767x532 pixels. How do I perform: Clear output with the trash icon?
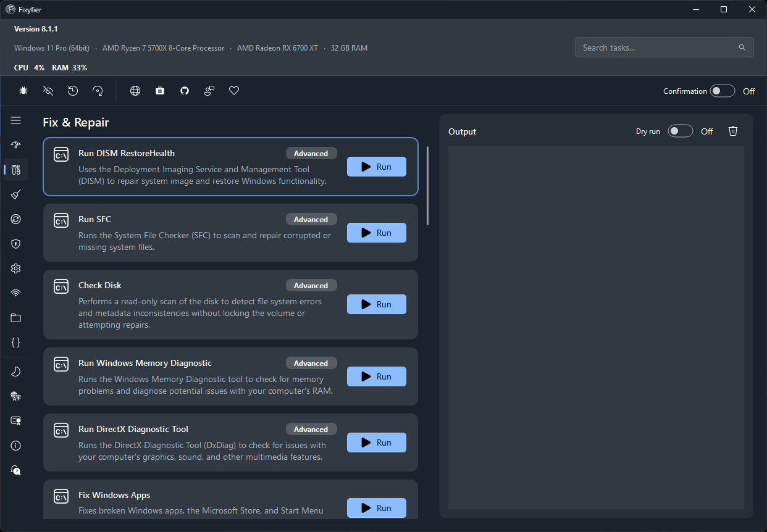point(733,131)
